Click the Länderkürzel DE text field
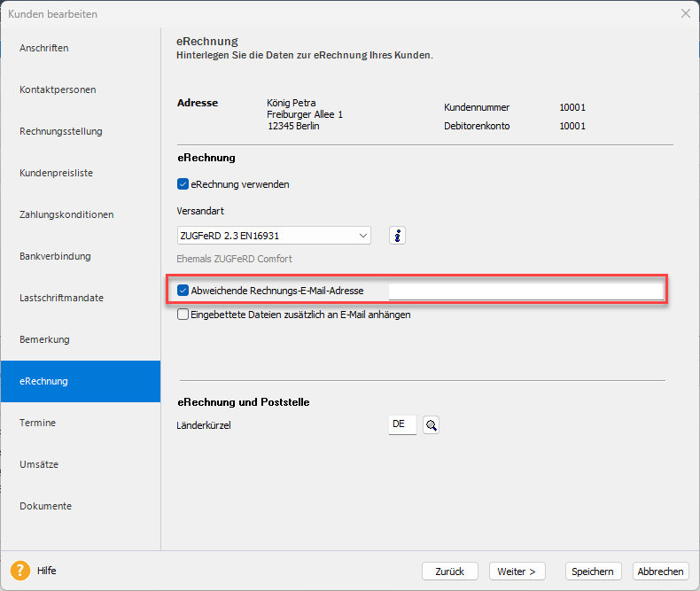This screenshot has height=591, width=700. [x=402, y=424]
